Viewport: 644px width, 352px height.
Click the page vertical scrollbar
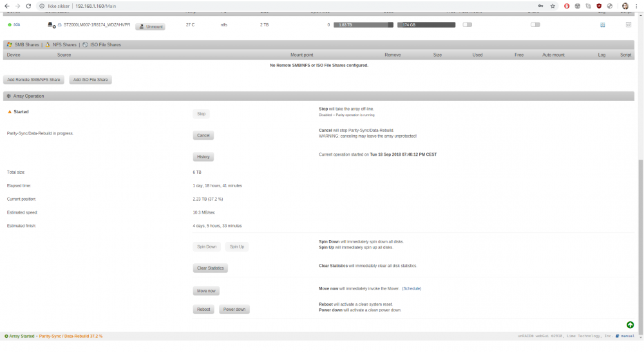tap(641, 246)
